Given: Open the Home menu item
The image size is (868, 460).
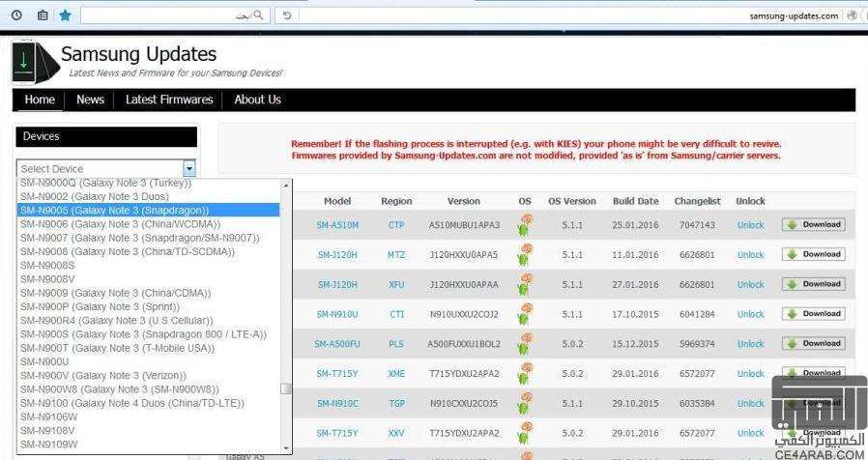Looking at the screenshot, I should [40, 100].
